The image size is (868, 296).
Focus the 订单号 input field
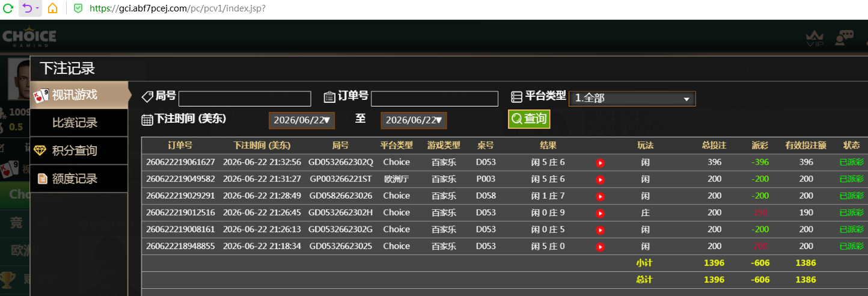click(435, 99)
